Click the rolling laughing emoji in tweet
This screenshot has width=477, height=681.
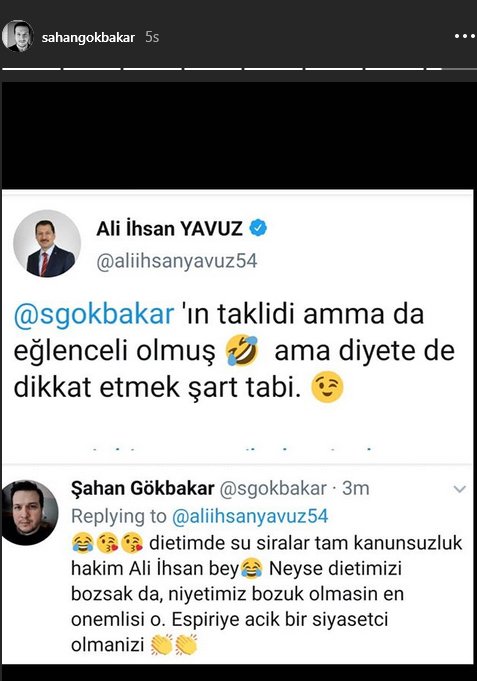pyautogui.click(x=243, y=350)
